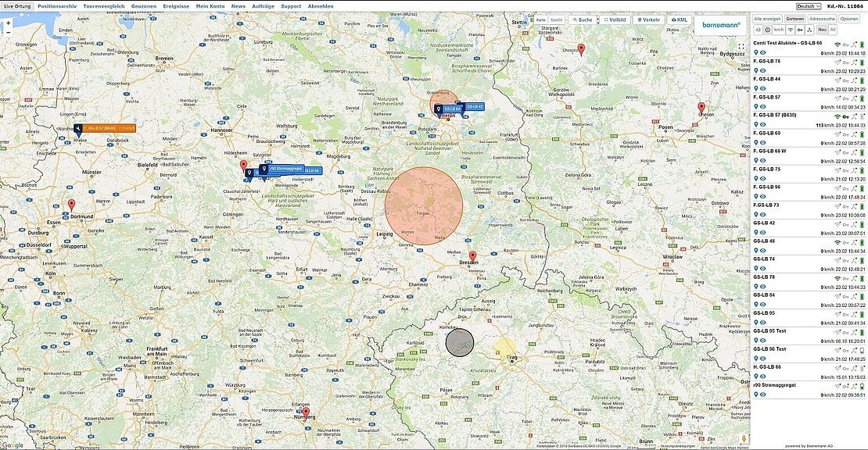Open the Mein Konto menu

(x=210, y=6)
